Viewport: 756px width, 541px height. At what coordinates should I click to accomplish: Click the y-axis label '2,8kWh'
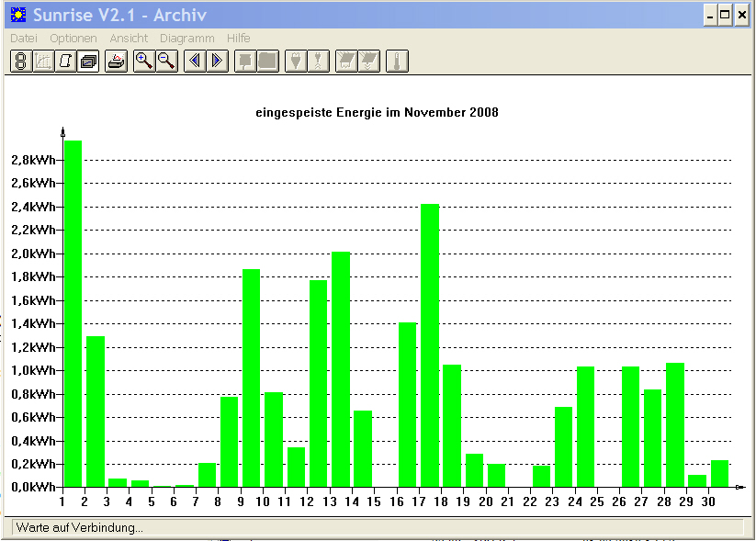[x=33, y=160]
